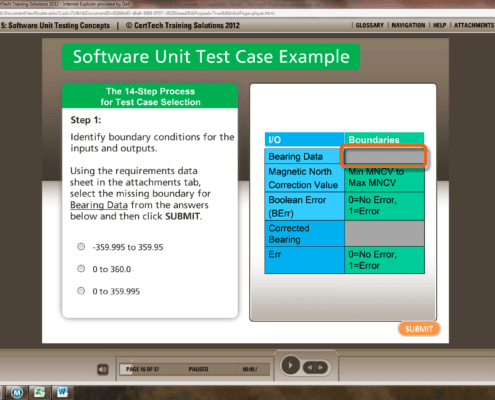
Task: Advance to the next page with the right arrow
Action: click(321, 367)
